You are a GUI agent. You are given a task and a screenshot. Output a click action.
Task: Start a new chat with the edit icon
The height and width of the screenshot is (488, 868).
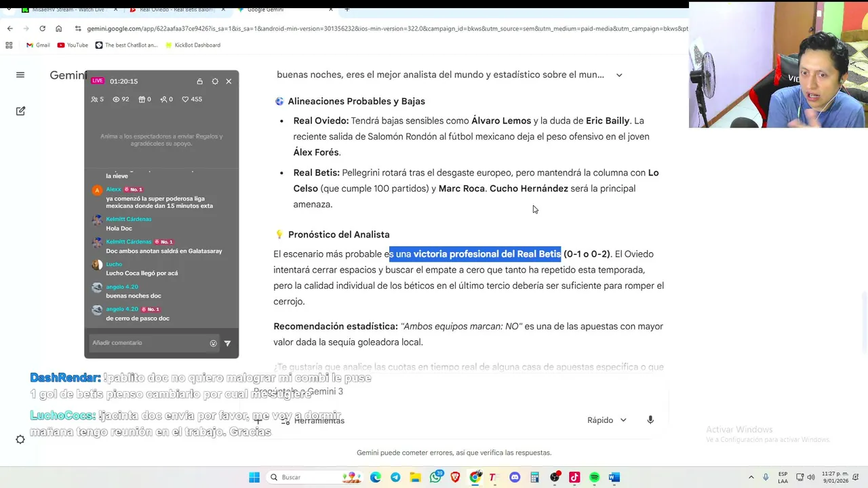(x=20, y=110)
